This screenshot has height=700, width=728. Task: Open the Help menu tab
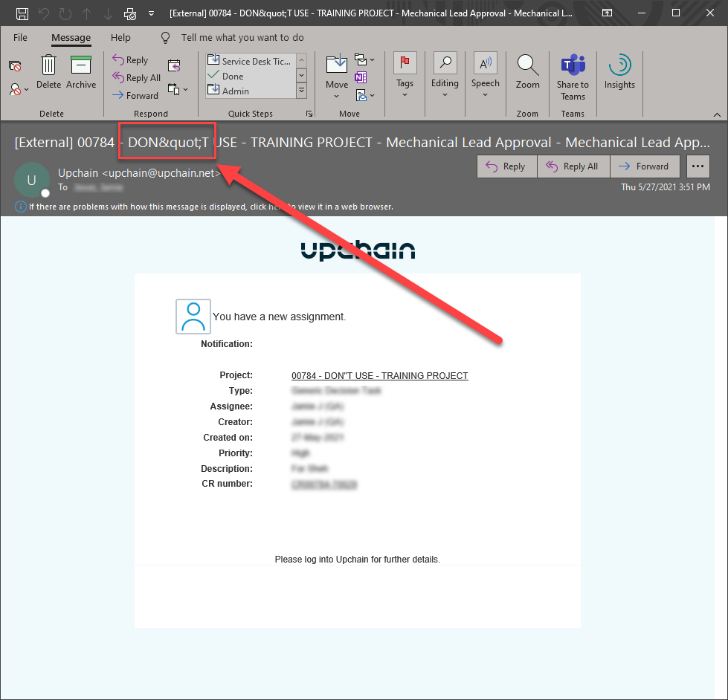pyautogui.click(x=120, y=37)
